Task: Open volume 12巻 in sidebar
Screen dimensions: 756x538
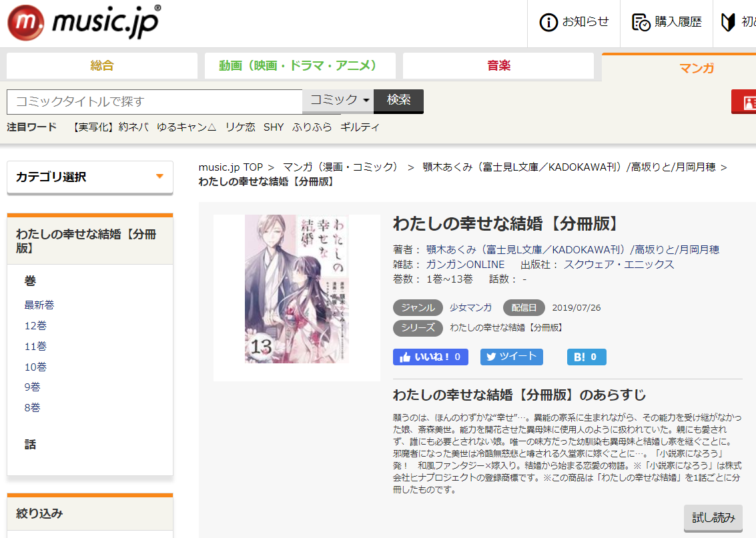Action: tap(35, 325)
